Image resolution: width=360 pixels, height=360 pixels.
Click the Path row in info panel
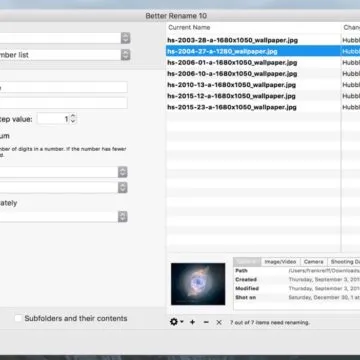tap(297, 271)
